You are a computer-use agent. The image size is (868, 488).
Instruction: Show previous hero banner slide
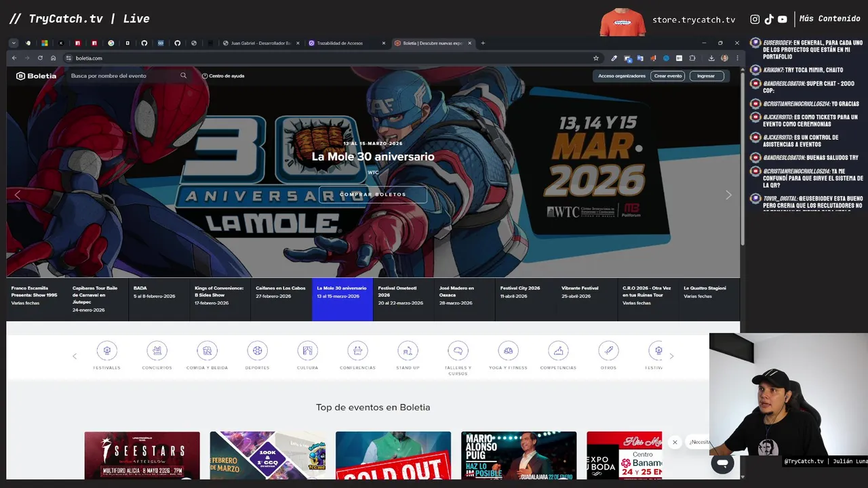[18, 195]
